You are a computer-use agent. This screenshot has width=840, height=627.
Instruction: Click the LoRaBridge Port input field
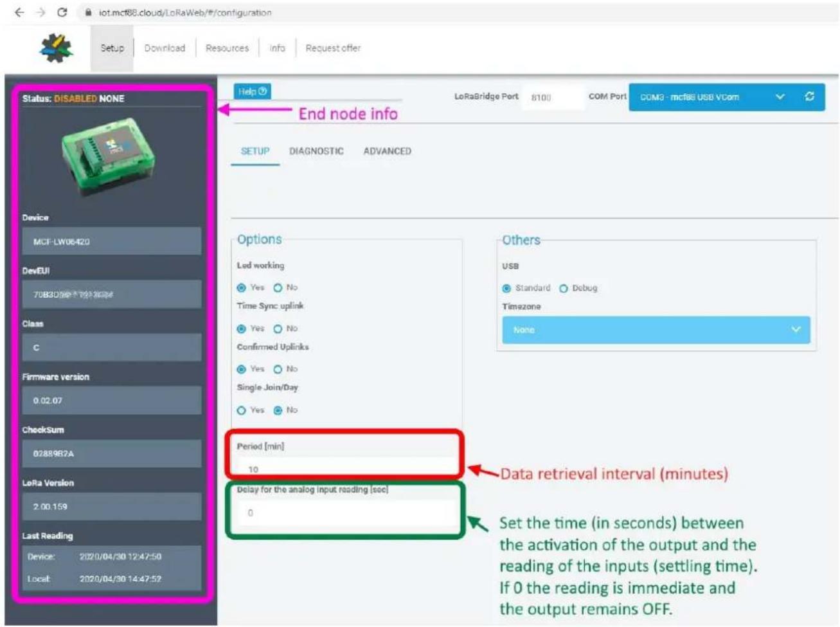pyautogui.click(x=553, y=98)
